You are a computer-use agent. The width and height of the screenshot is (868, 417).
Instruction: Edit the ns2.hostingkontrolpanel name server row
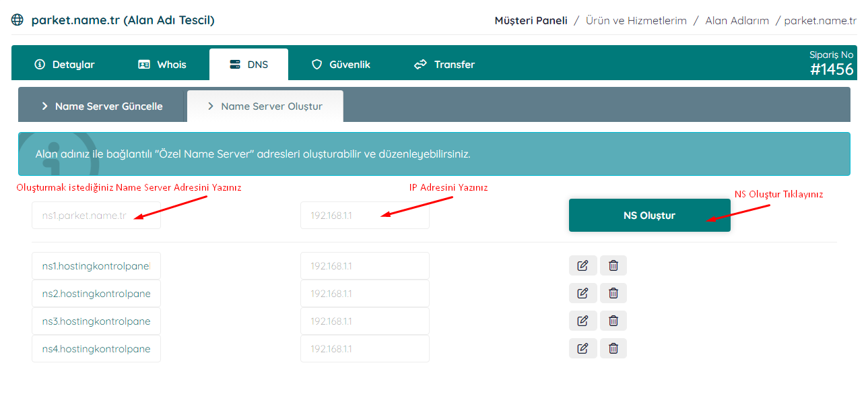(x=582, y=293)
